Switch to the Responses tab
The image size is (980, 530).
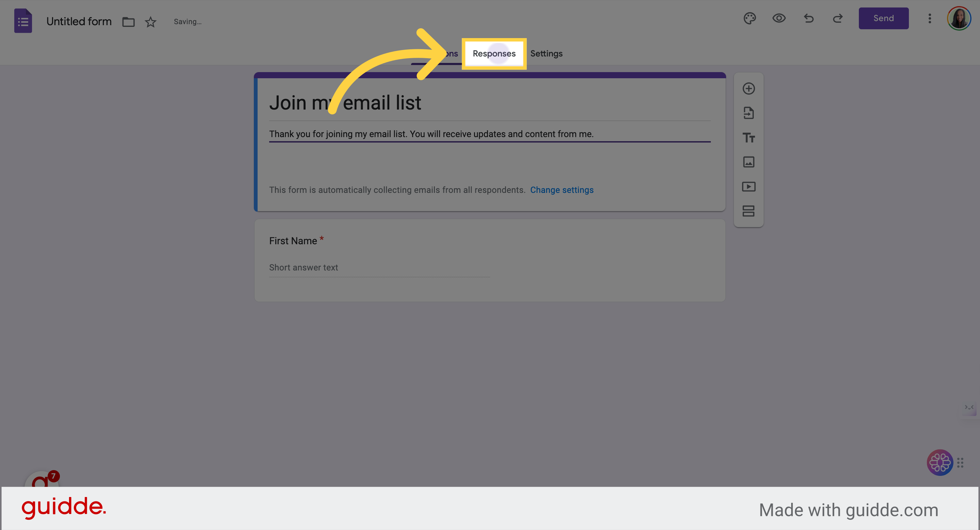coord(494,54)
